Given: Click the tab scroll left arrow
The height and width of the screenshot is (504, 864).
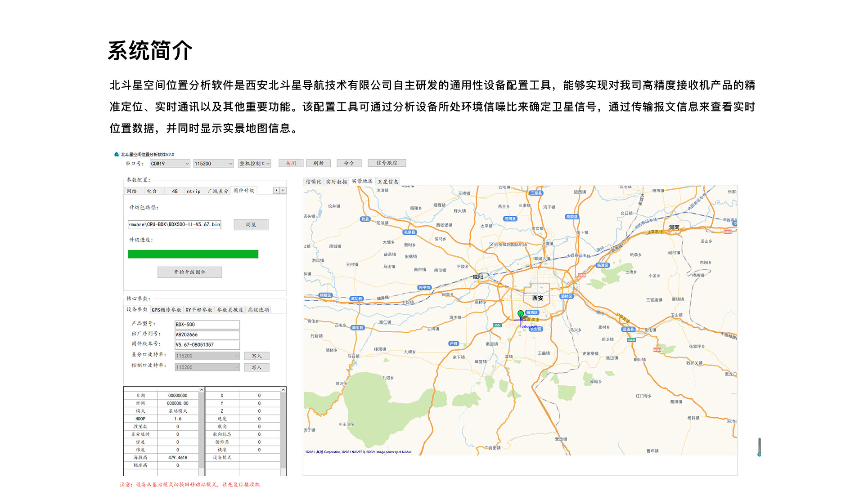Looking at the screenshot, I should point(276,191).
